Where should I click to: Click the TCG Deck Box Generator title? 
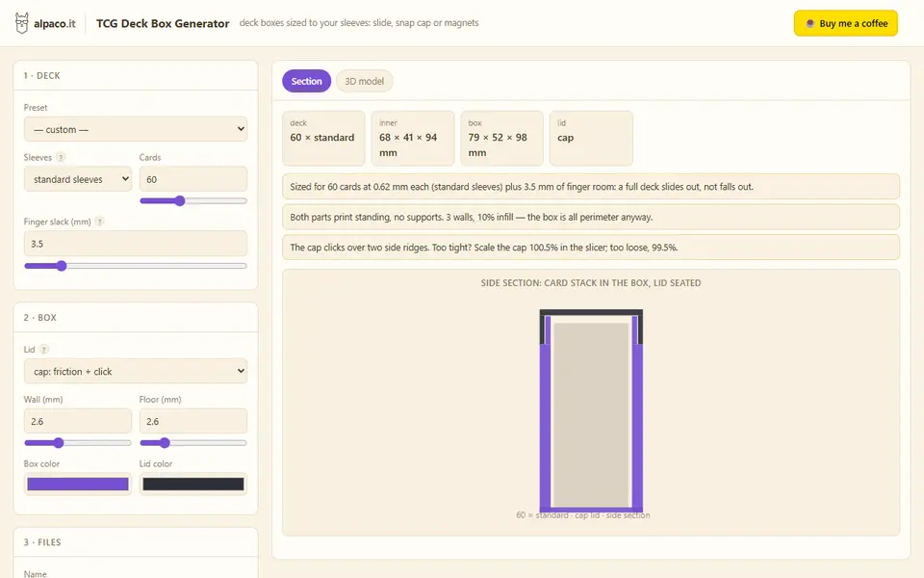[x=163, y=23]
